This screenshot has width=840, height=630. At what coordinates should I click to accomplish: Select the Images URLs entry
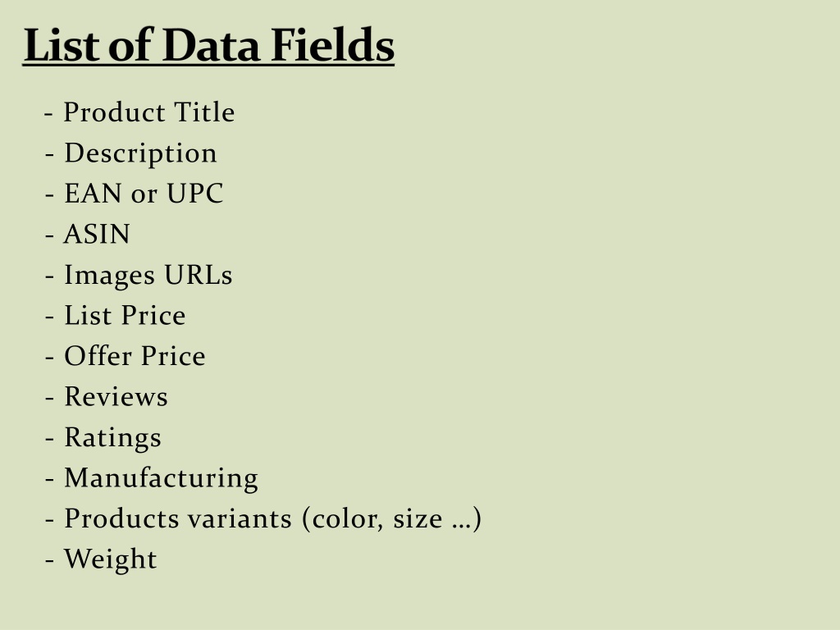[x=139, y=276]
